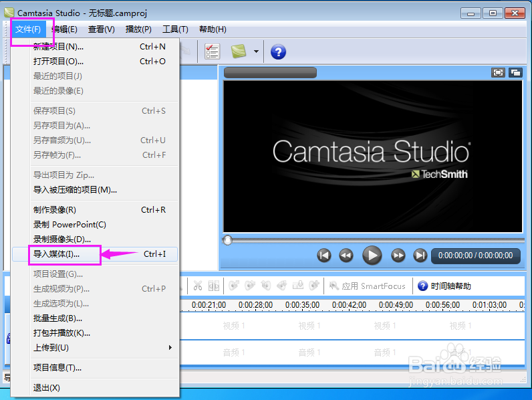Open the 文件(F) menu
This screenshot has height=400, width=532.
coord(28,29)
